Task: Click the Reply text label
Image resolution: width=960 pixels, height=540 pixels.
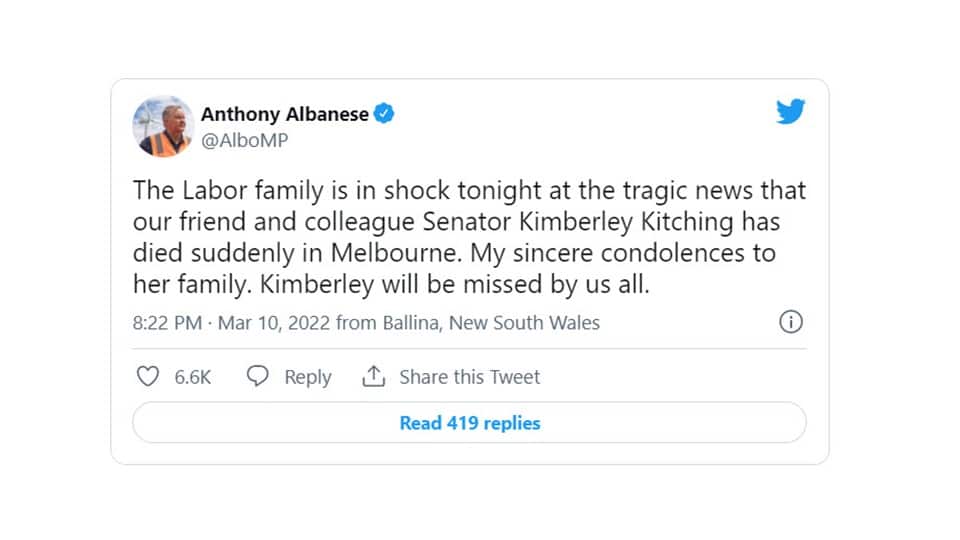Action: [307, 377]
